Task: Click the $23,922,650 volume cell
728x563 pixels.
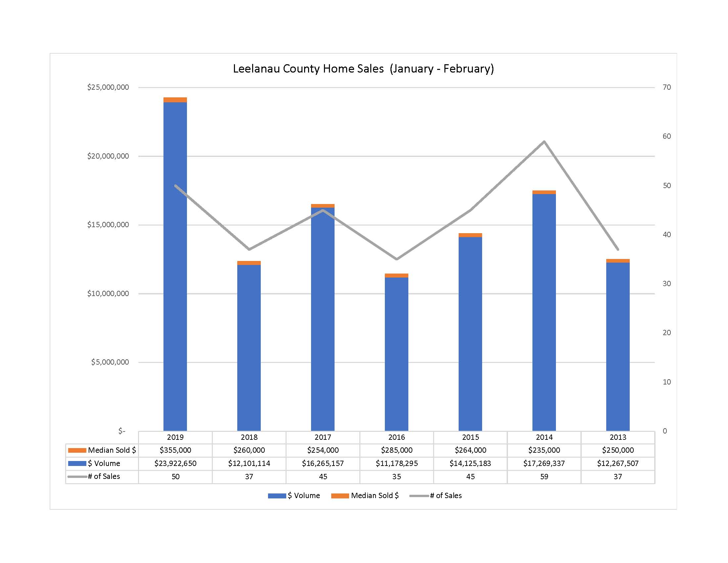Action: [175, 463]
